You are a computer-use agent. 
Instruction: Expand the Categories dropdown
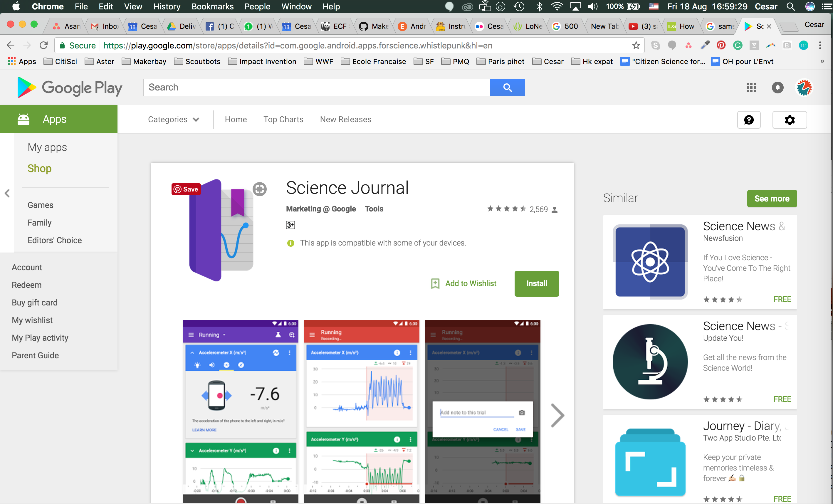pyautogui.click(x=173, y=119)
